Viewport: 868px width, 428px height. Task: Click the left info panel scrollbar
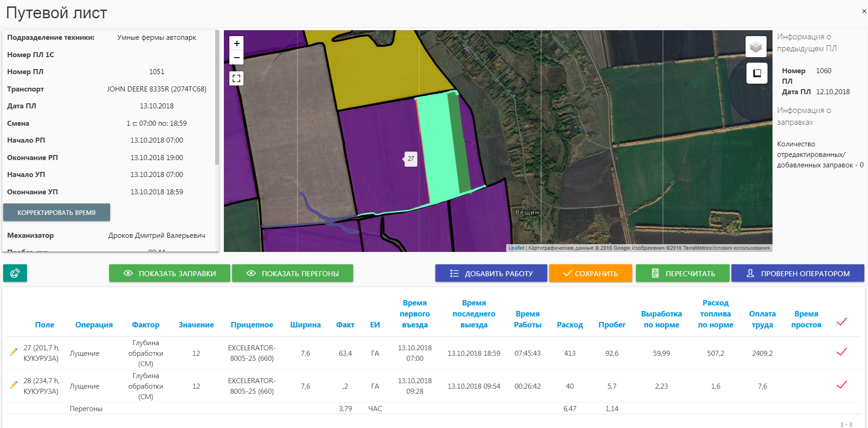[x=217, y=97]
